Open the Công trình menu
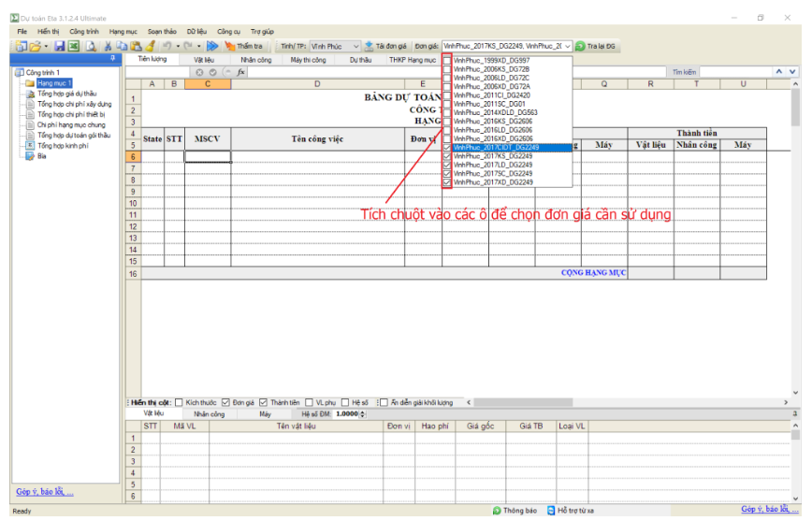The height and width of the screenshot is (521, 812). click(84, 32)
